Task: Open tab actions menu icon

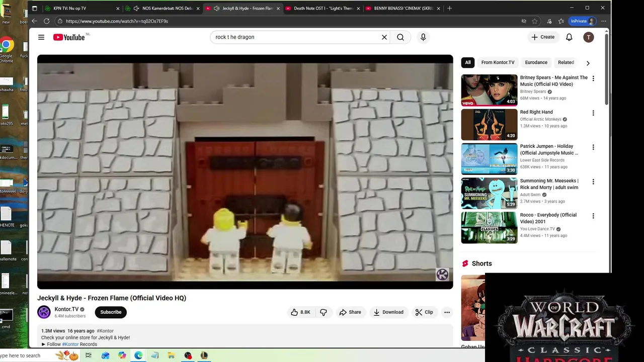Action: click(34, 8)
